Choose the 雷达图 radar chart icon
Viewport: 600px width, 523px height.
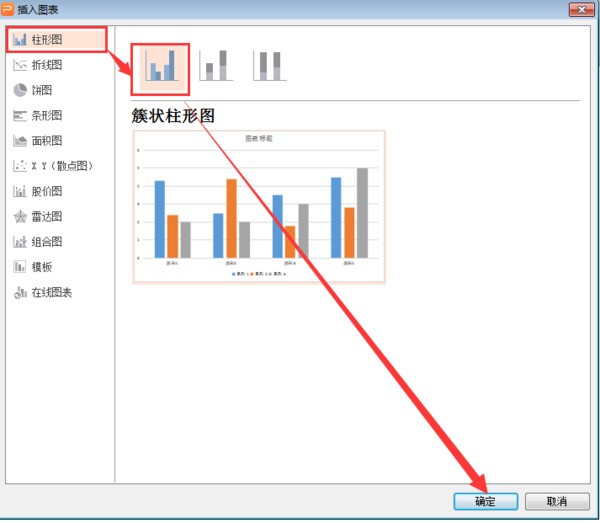(20, 216)
